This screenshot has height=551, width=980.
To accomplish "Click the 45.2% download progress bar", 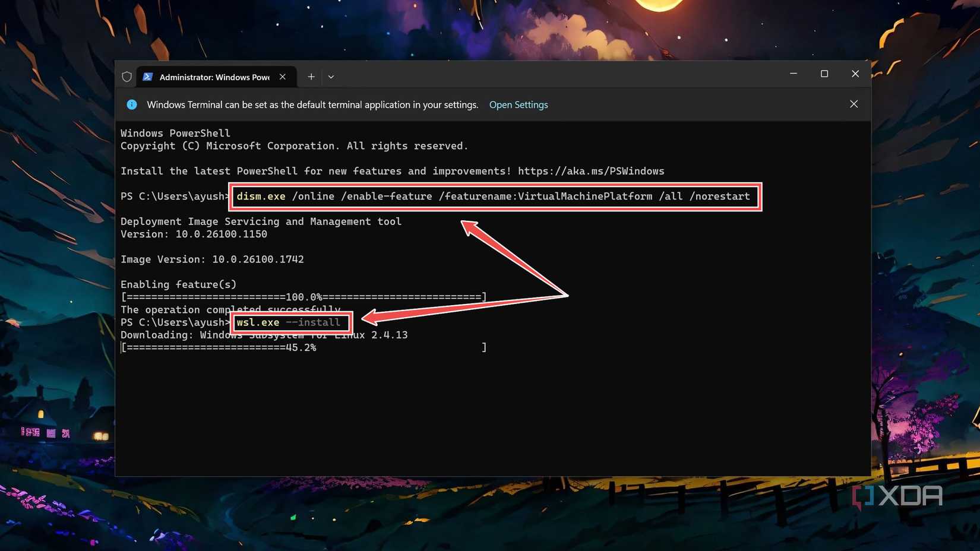I will tap(303, 347).
